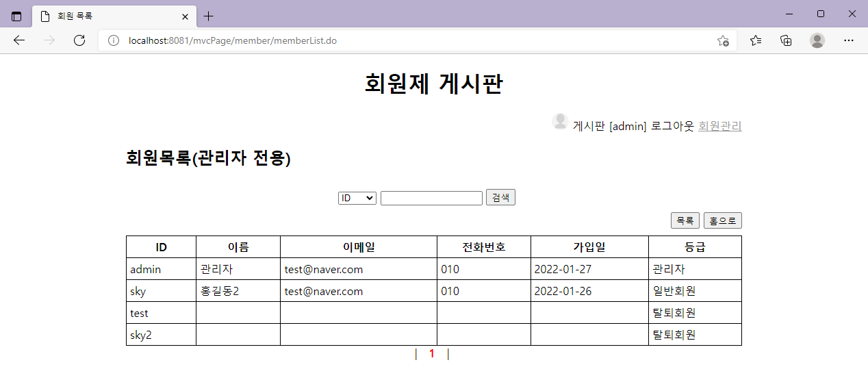Click the 등급 column header
This screenshot has width=868, height=369.
pyautogui.click(x=695, y=247)
